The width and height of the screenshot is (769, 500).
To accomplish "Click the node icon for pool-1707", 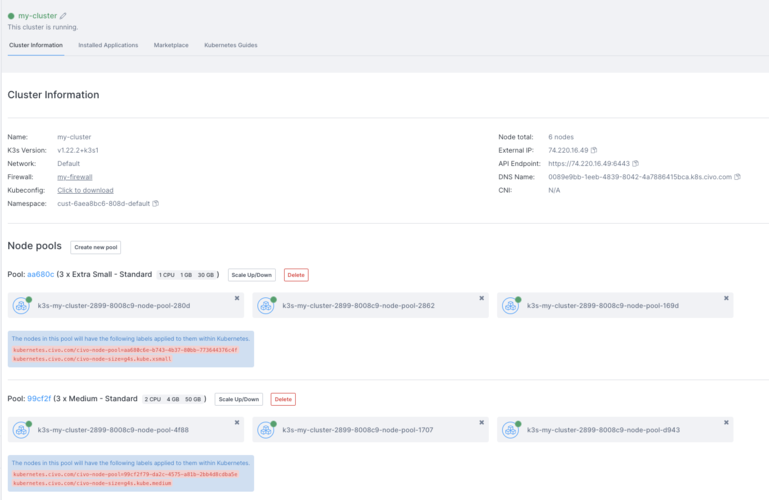I will (266, 430).
